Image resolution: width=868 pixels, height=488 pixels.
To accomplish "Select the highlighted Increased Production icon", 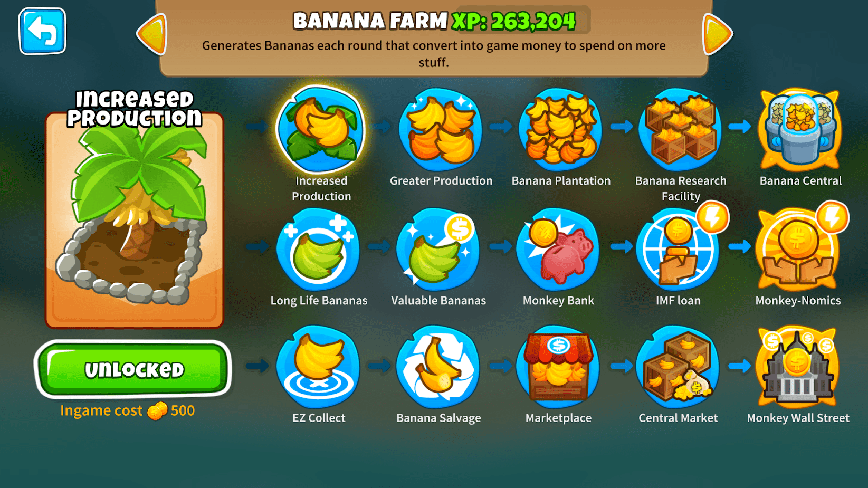I will 321,130.
